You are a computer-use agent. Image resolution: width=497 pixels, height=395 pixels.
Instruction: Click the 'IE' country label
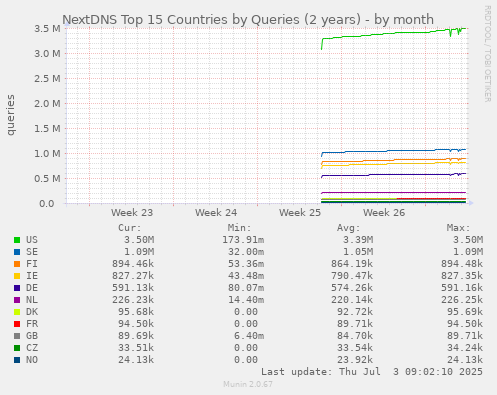click(x=32, y=276)
